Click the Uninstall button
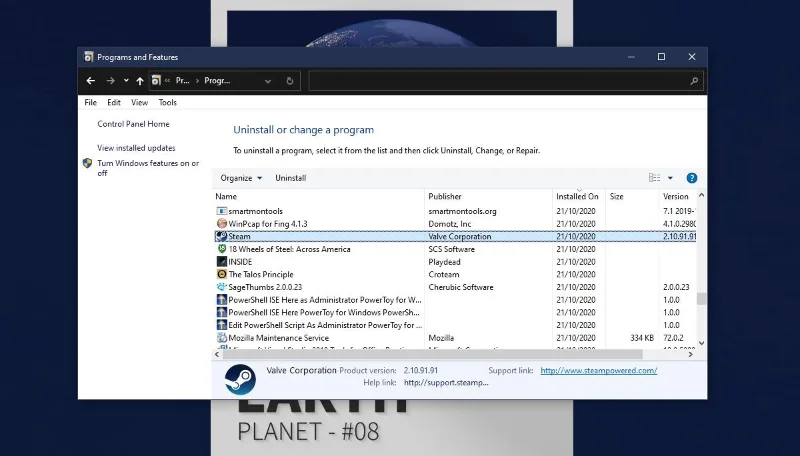 (x=291, y=178)
